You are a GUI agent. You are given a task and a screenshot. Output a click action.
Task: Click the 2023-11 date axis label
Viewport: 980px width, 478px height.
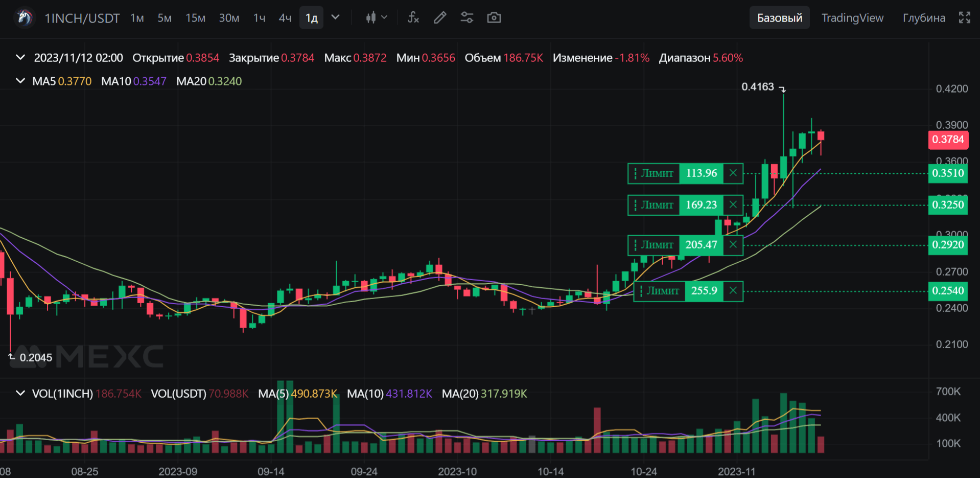click(x=736, y=471)
